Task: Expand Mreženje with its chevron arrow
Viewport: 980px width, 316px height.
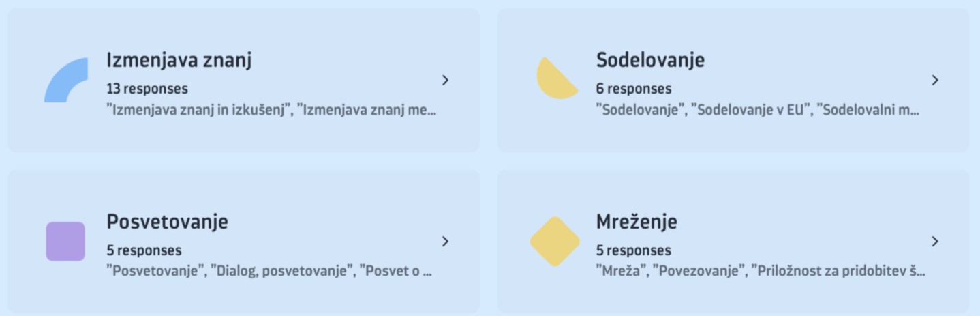Action: 935,241
